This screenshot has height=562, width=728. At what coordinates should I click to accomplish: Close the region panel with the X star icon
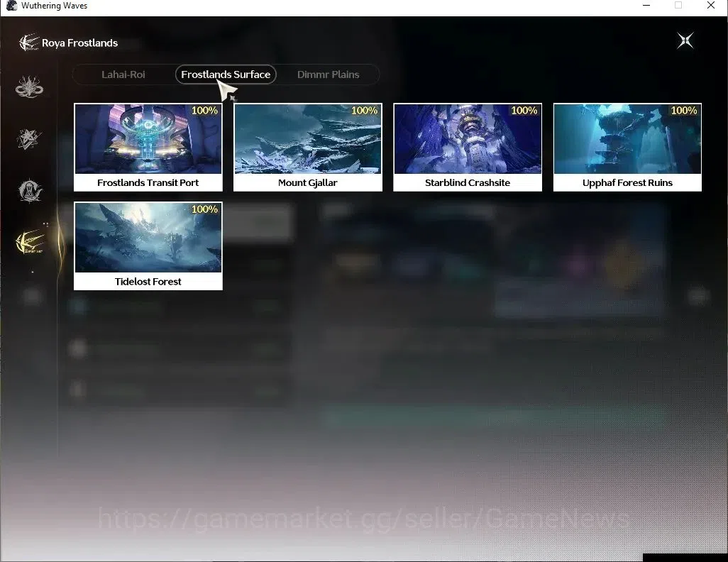pyautogui.click(x=685, y=41)
